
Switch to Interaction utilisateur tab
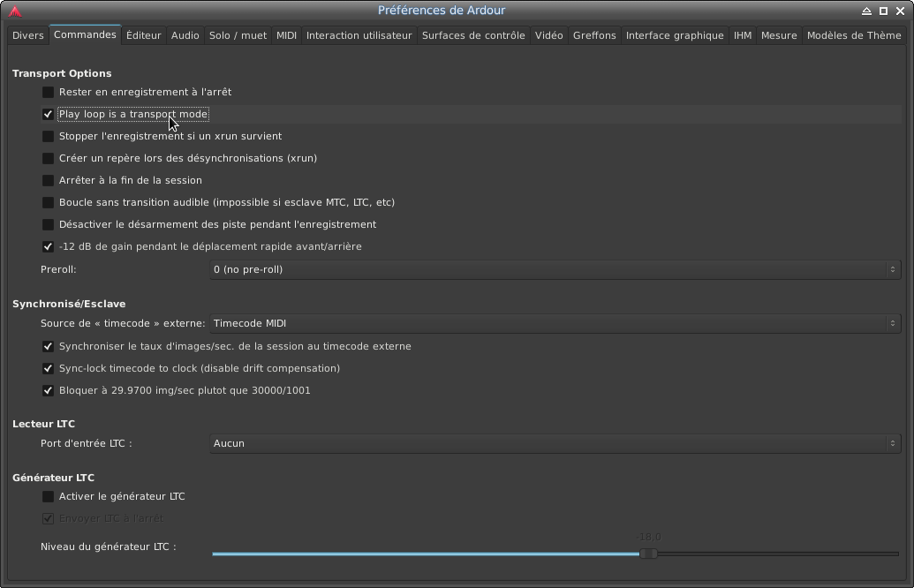tap(359, 35)
